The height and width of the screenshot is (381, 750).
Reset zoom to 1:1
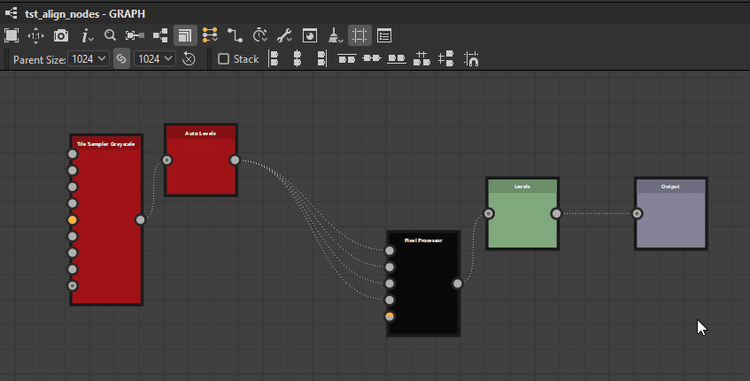36,35
